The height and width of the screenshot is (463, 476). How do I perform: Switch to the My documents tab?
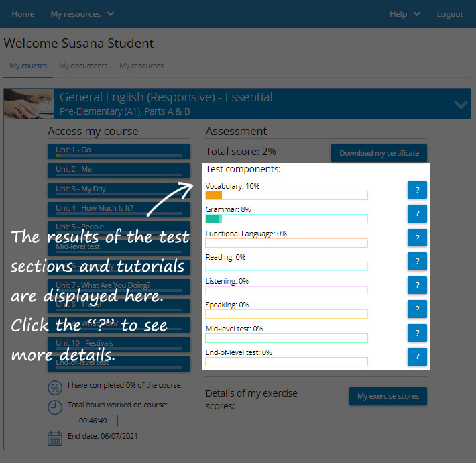point(83,66)
